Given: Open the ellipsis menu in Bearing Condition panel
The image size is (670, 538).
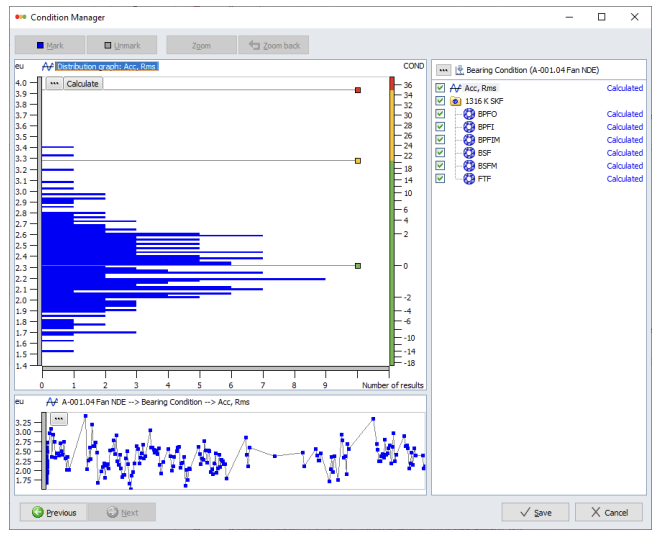Looking at the screenshot, I should [443, 70].
